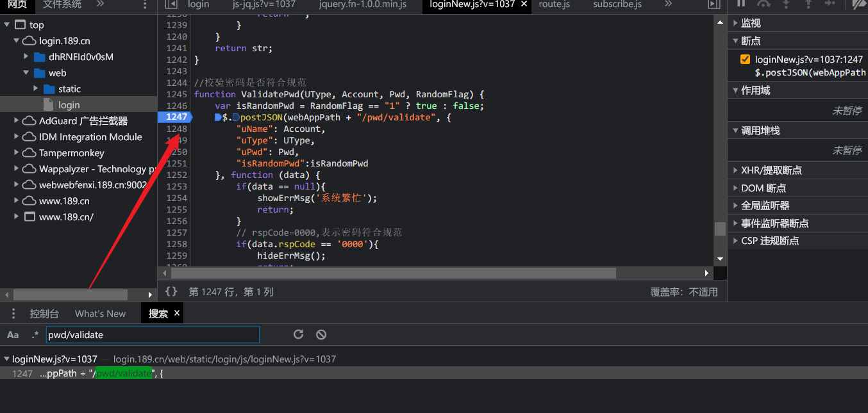The height and width of the screenshot is (413, 868).
Task: Click the web folder icon
Action: 40,73
